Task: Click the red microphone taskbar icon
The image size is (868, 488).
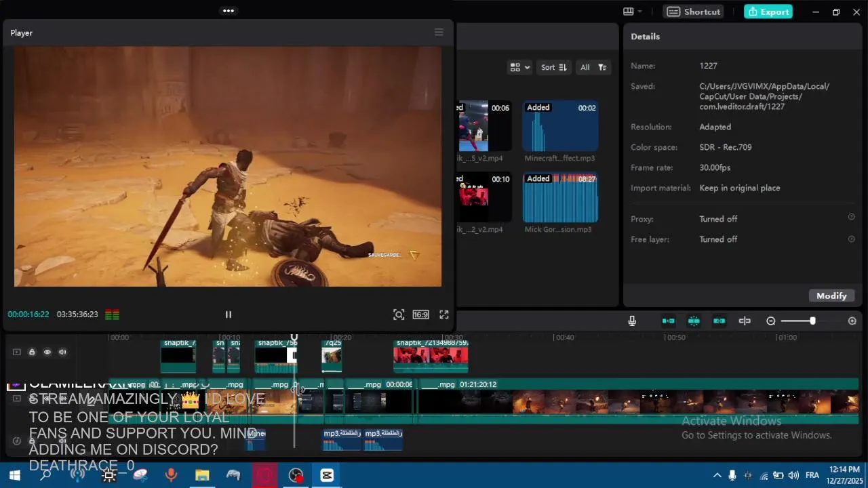Action: 171,475
